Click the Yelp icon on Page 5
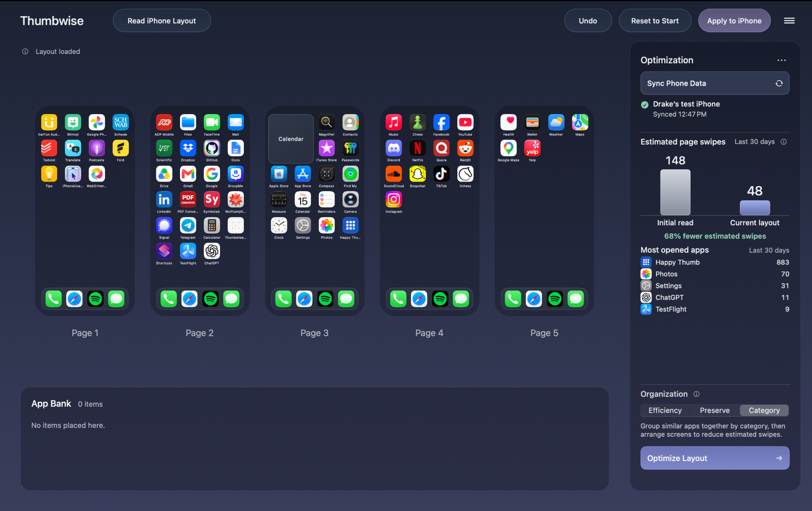This screenshot has height=511, width=812. pyautogui.click(x=532, y=148)
